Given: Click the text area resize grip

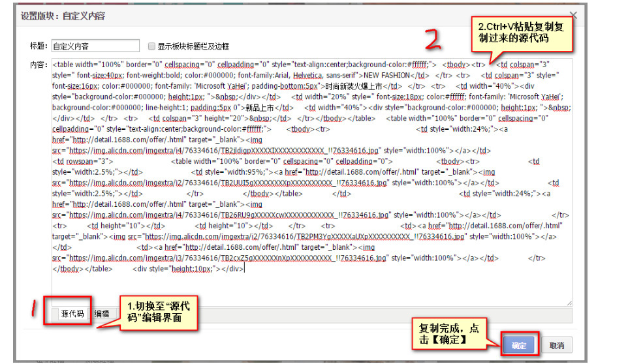Looking at the screenshot, I should click(569, 303).
